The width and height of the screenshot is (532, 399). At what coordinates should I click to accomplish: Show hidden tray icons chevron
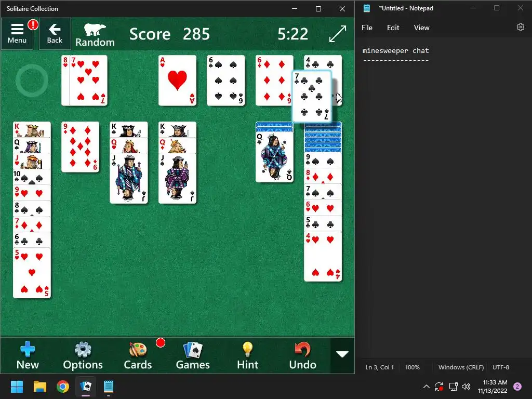tap(427, 387)
